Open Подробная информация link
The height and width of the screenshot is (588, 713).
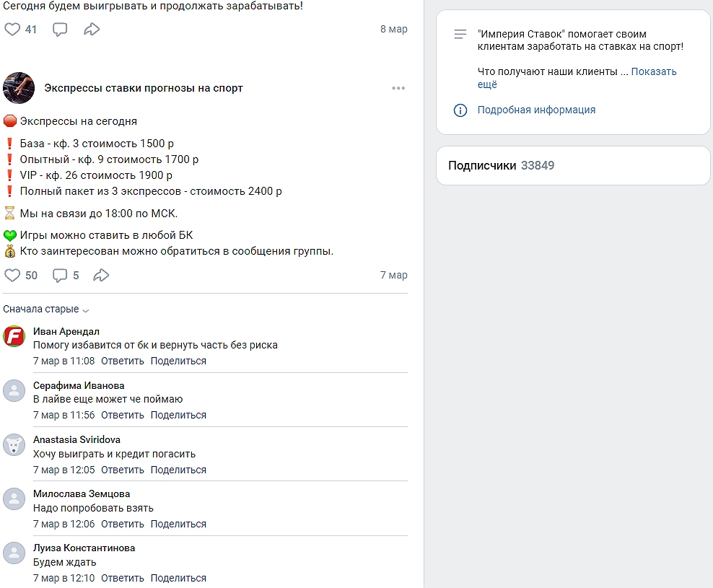[536, 110]
